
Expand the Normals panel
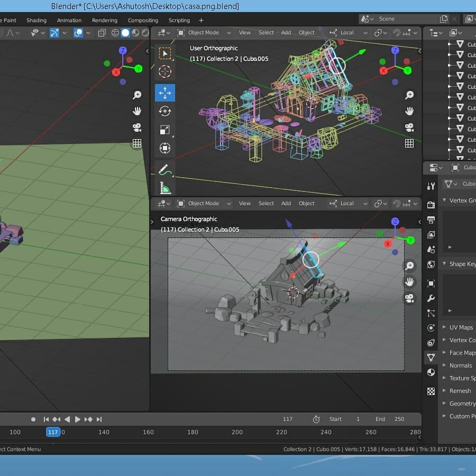pos(444,365)
